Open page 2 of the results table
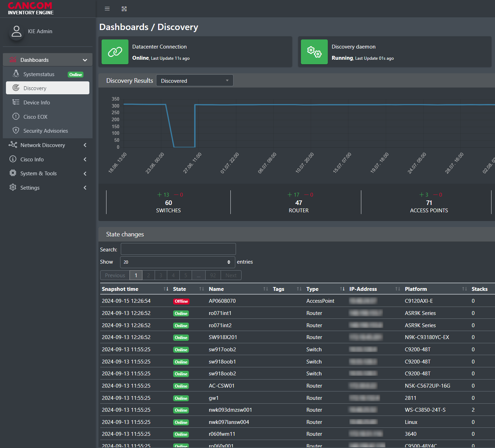This screenshot has height=448, width=495. click(x=148, y=275)
